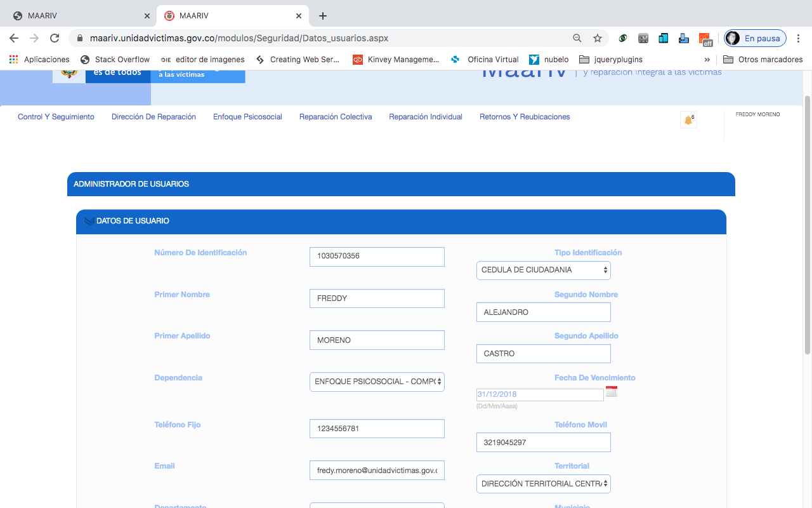Click the FREDDY MORENO user name
This screenshot has width=812, height=508.
(757, 115)
